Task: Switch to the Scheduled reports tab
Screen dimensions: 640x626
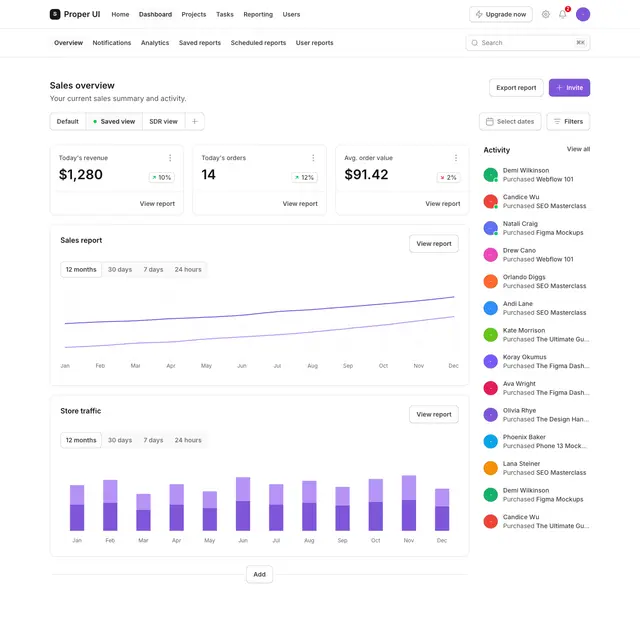Action: 258,42
